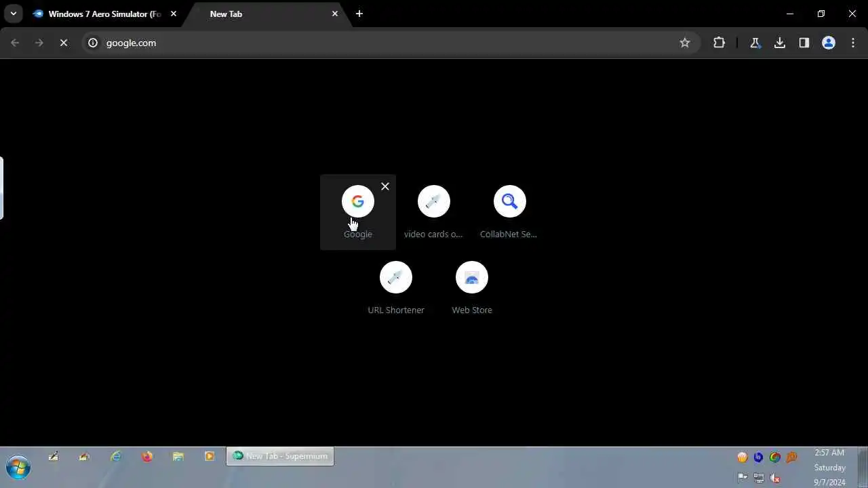Click the blue circular tray icon

click(x=759, y=457)
